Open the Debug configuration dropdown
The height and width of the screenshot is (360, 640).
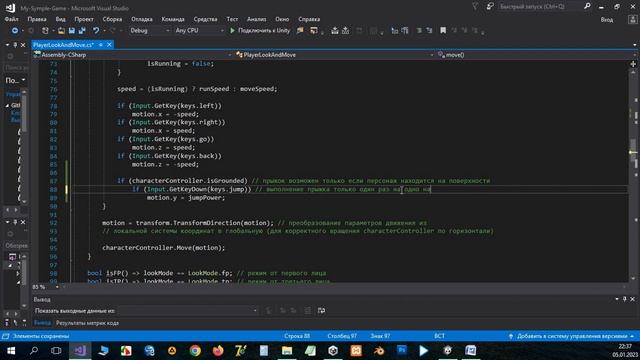[x=149, y=31]
